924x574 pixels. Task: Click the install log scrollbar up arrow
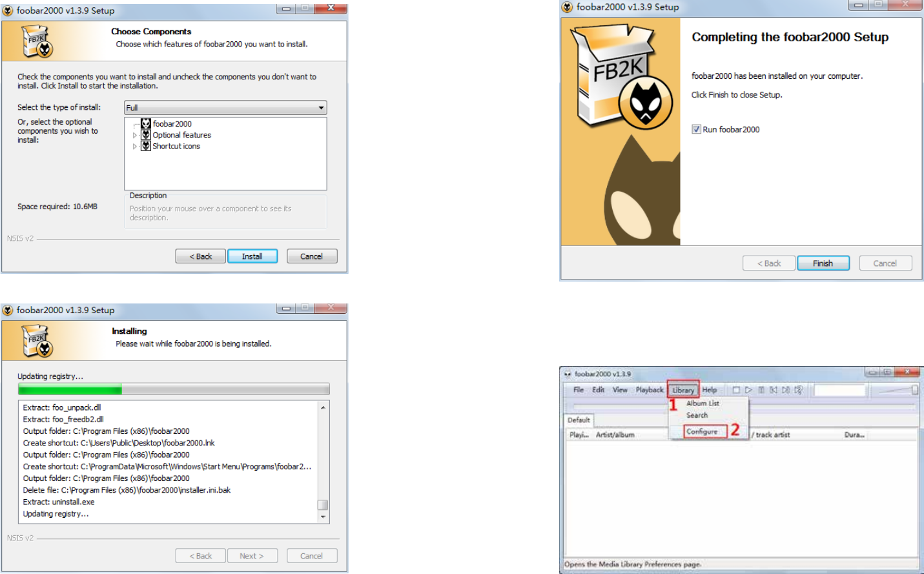(323, 407)
